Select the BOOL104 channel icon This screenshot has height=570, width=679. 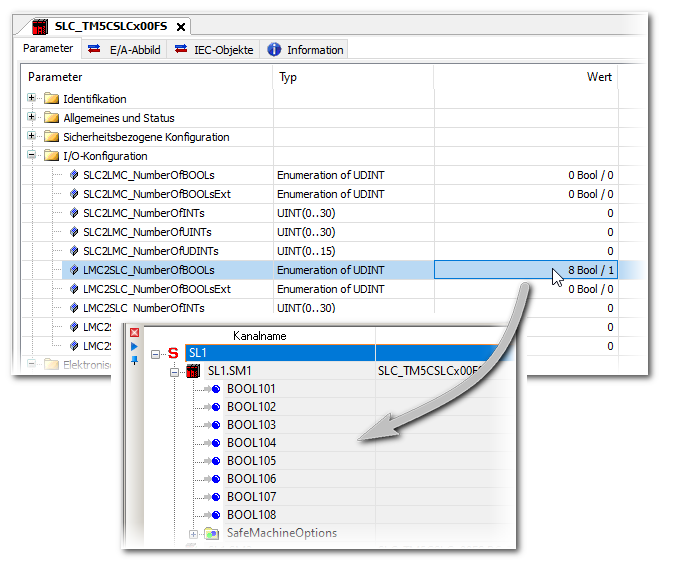(215, 443)
